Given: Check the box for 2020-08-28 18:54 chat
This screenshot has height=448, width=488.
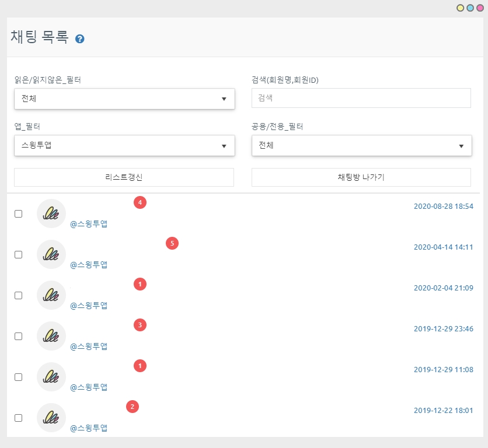Looking at the screenshot, I should click(18, 213).
